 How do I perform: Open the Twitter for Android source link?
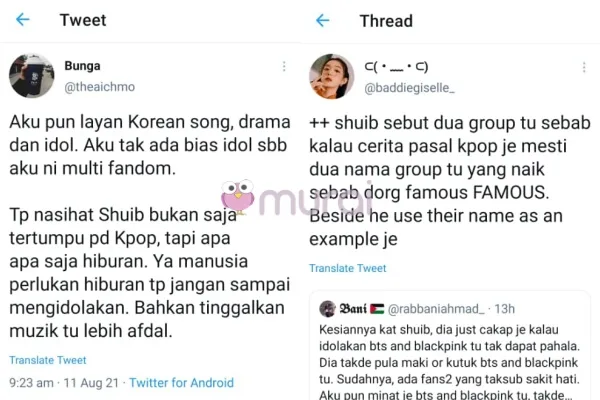(x=181, y=383)
